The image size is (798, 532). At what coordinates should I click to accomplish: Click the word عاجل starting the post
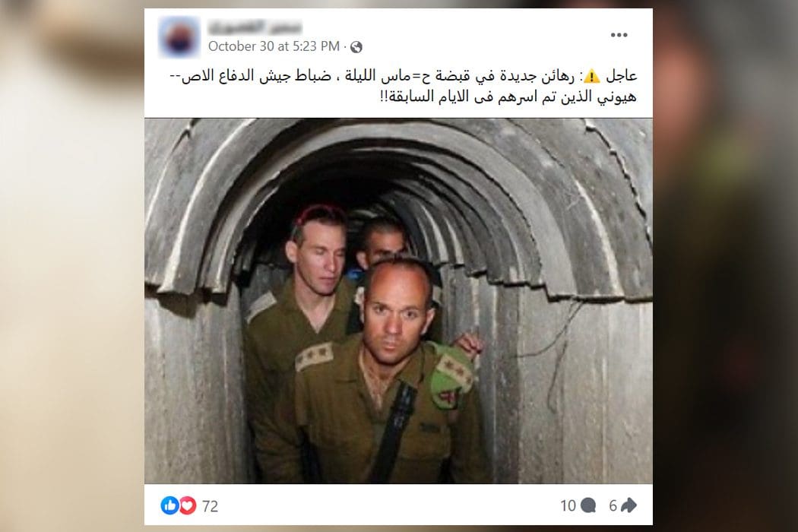pos(622,76)
